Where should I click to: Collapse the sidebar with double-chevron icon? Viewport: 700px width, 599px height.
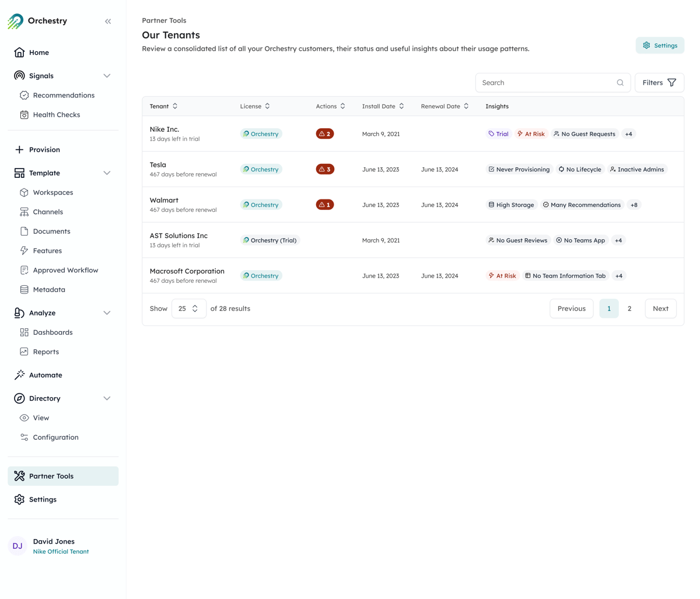(108, 22)
